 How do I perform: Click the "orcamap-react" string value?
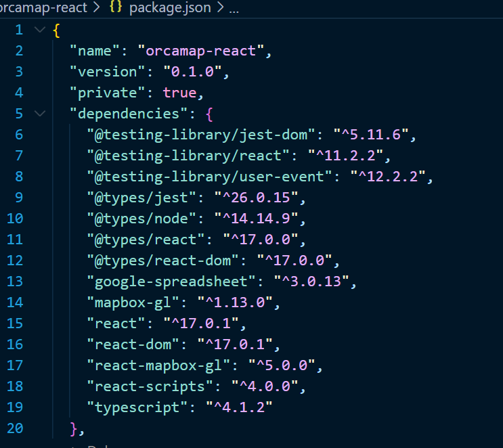click(x=201, y=51)
